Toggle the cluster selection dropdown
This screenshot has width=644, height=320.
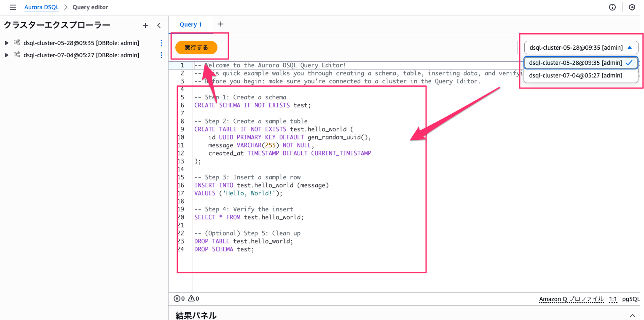(x=581, y=48)
